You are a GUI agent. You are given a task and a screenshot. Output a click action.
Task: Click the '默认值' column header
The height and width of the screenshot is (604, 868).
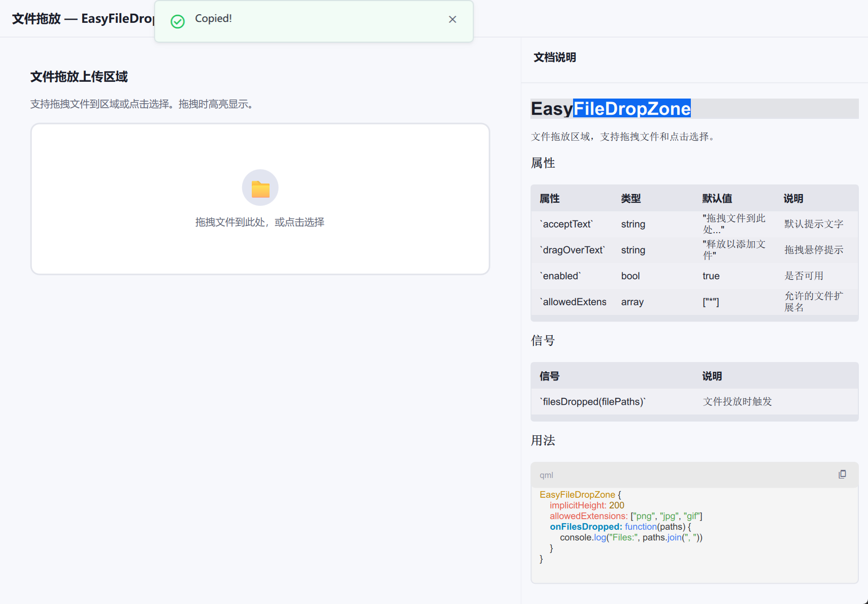[x=717, y=199]
